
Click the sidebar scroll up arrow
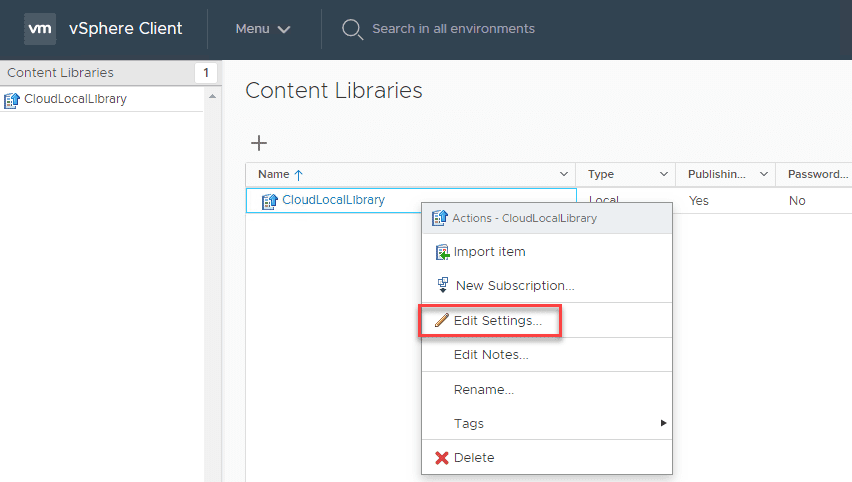pos(211,96)
